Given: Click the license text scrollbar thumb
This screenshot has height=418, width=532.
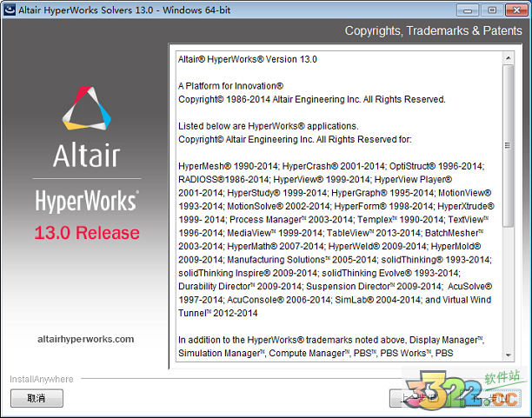Looking at the screenshot, I should (508, 146).
